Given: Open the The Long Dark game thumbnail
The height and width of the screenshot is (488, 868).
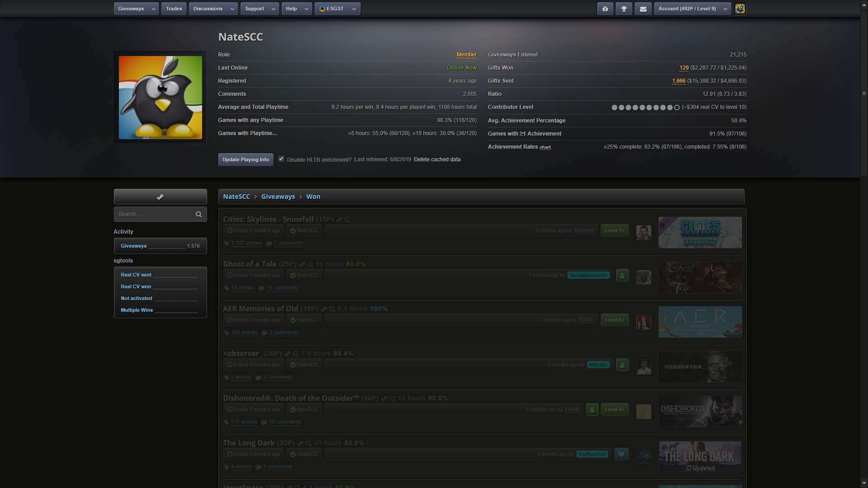Looking at the screenshot, I should point(700,456).
